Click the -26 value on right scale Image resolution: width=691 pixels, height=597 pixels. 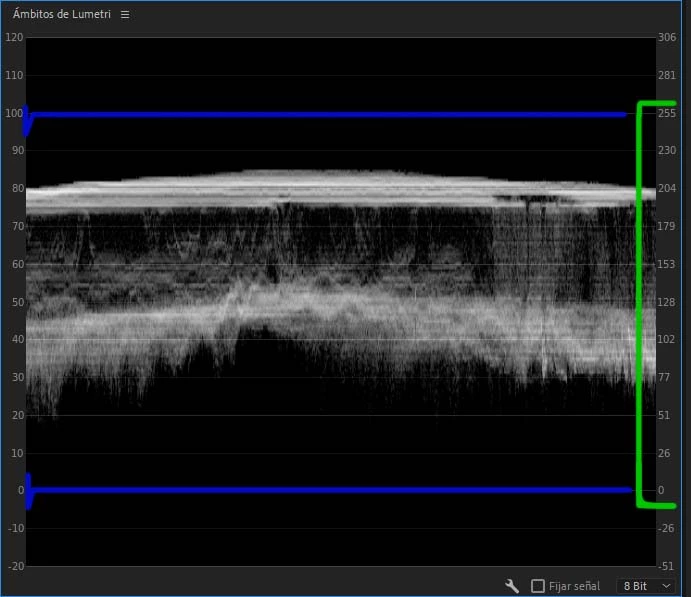tap(665, 528)
